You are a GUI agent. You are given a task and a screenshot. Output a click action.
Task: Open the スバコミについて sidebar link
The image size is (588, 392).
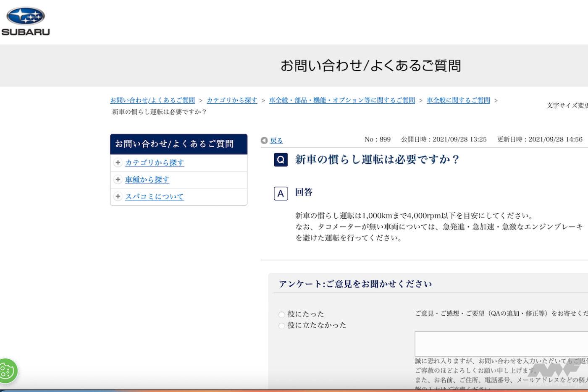click(x=155, y=196)
